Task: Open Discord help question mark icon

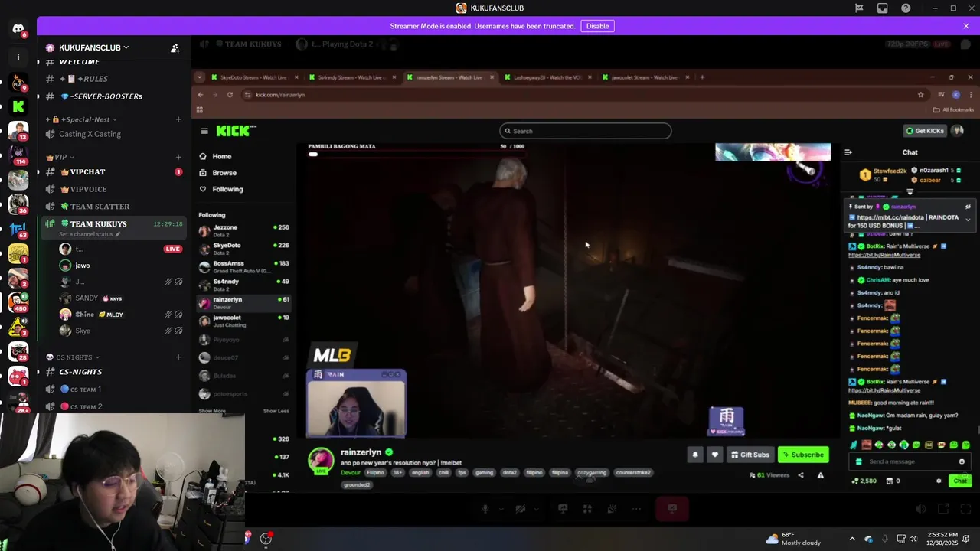Action: click(906, 8)
